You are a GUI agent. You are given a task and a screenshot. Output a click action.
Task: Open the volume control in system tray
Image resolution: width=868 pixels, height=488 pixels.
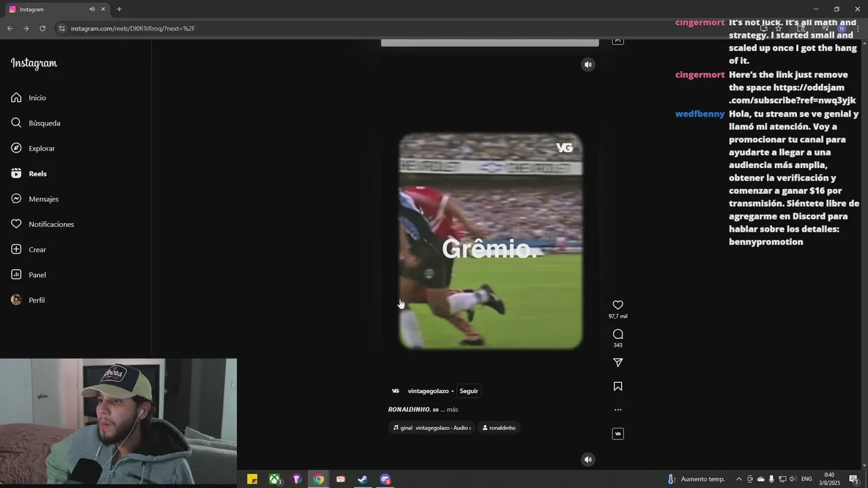tap(793, 479)
